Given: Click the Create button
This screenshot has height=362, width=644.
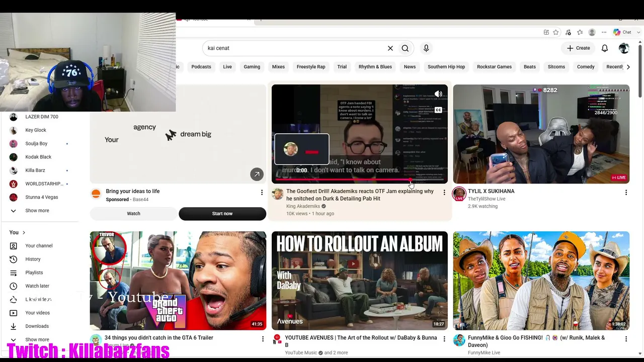Looking at the screenshot, I should 578,48.
